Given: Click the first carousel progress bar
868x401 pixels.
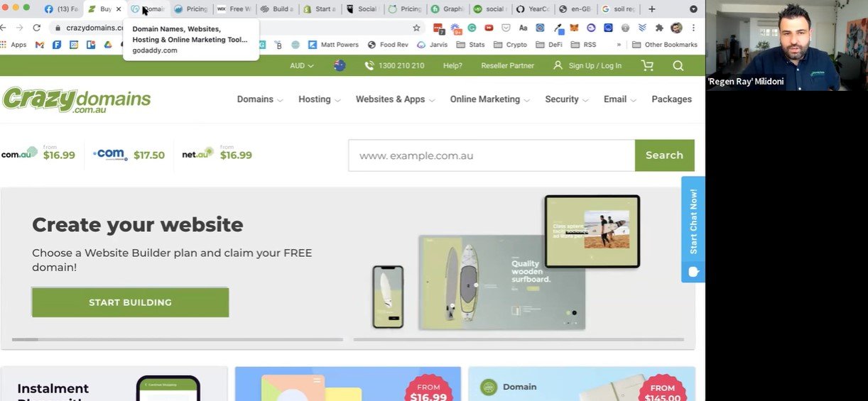Looking at the screenshot, I should pyautogui.click(x=178, y=339).
